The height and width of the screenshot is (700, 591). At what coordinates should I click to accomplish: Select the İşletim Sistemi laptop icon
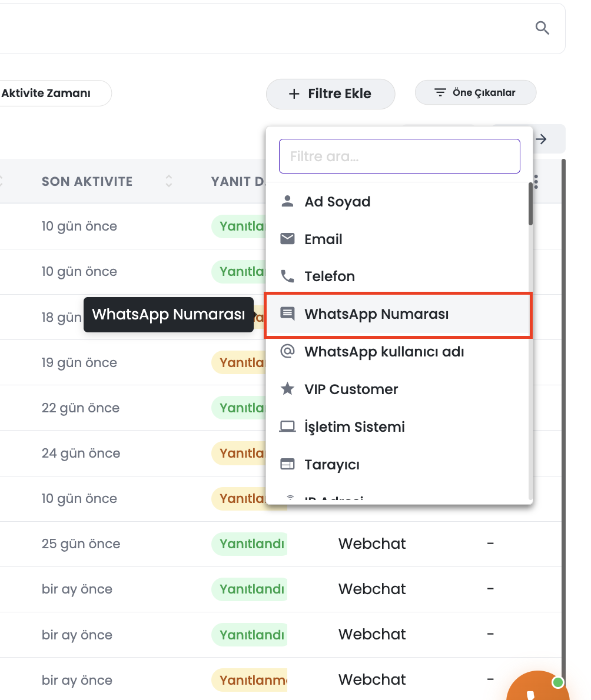pos(287,426)
